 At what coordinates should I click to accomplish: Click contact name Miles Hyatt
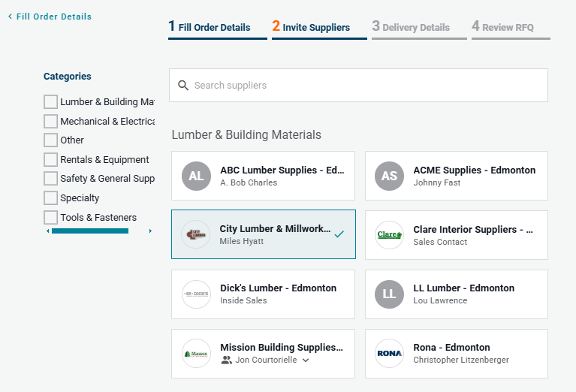click(241, 241)
